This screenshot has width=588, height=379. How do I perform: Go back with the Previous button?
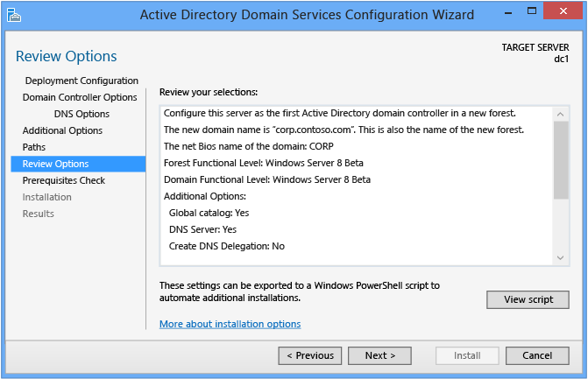(x=309, y=355)
